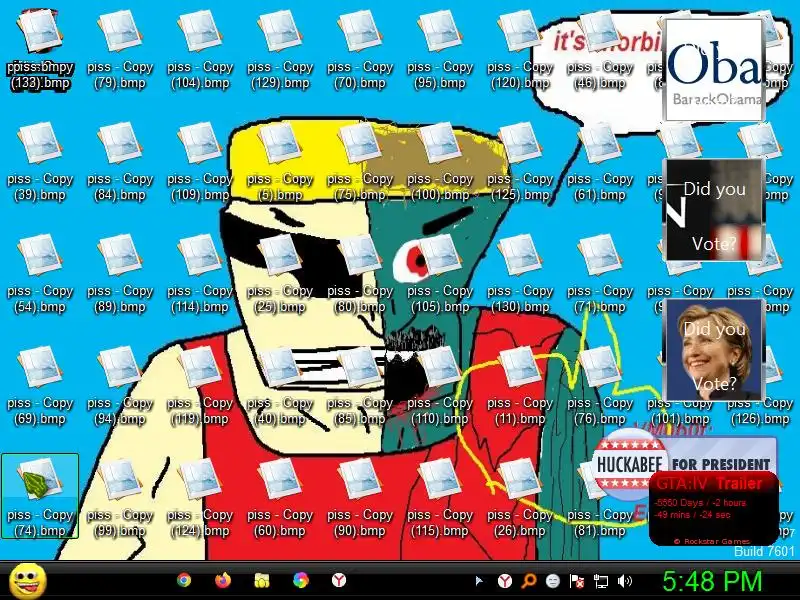Select the piss - Copy (75).bmp file
This screenshot has width=800, height=600.
coord(360,163)
